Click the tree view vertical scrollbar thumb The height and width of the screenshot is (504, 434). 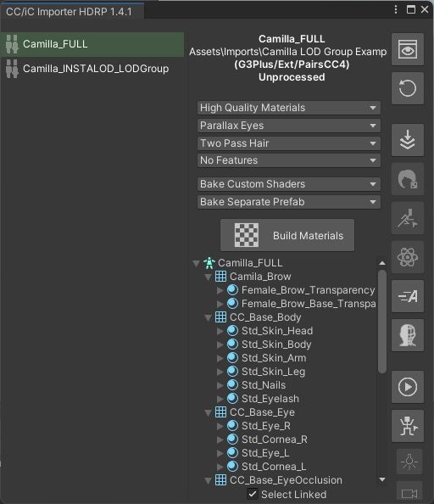(382, 322)
